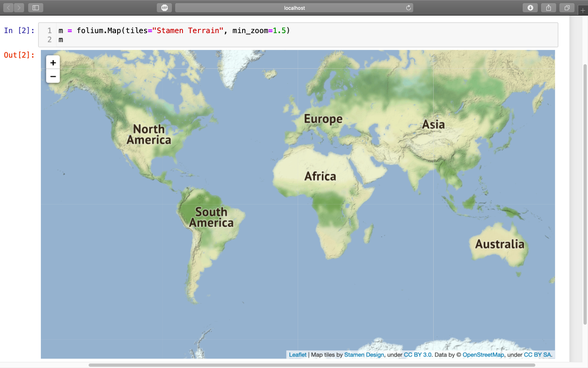This screenshot has height=368, width=588.
Task: Open the share menu
Action: [548, 8]
